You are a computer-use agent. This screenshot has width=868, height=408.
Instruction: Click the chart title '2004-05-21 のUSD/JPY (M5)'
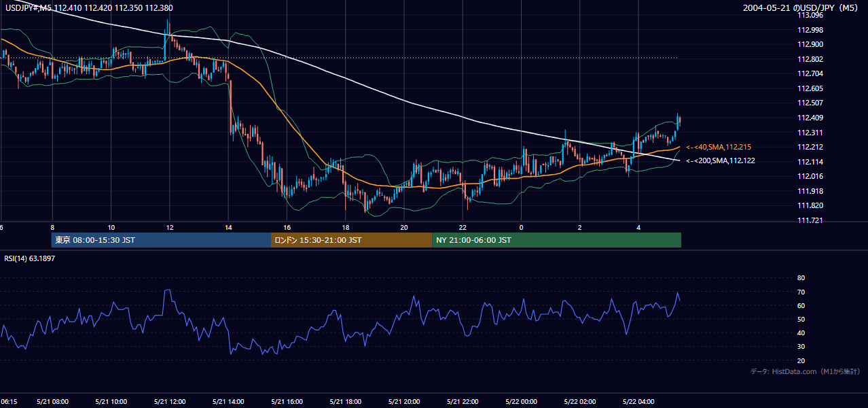point(801,8)
